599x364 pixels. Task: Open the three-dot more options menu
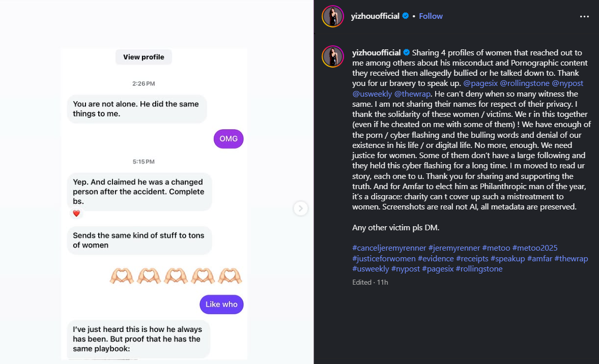584,16
